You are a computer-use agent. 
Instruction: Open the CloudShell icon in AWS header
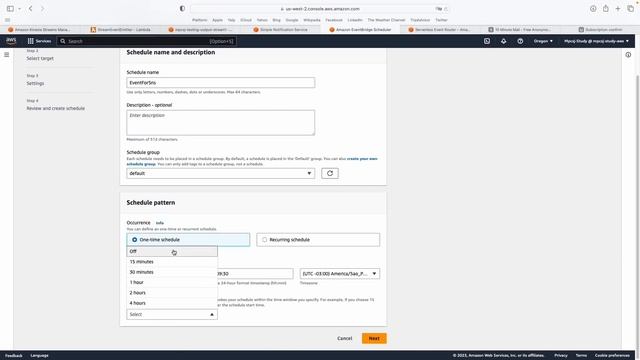[487, 41]
